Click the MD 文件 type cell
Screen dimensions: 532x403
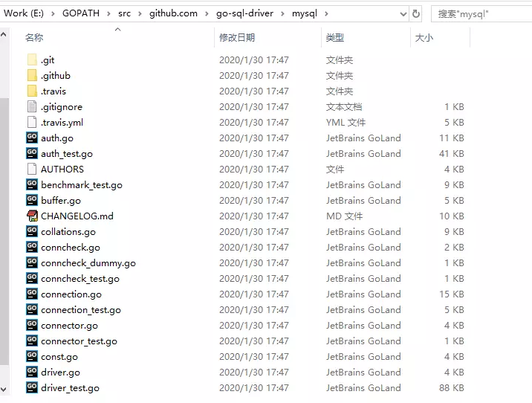pyautogui.click(x=344, y=216)
